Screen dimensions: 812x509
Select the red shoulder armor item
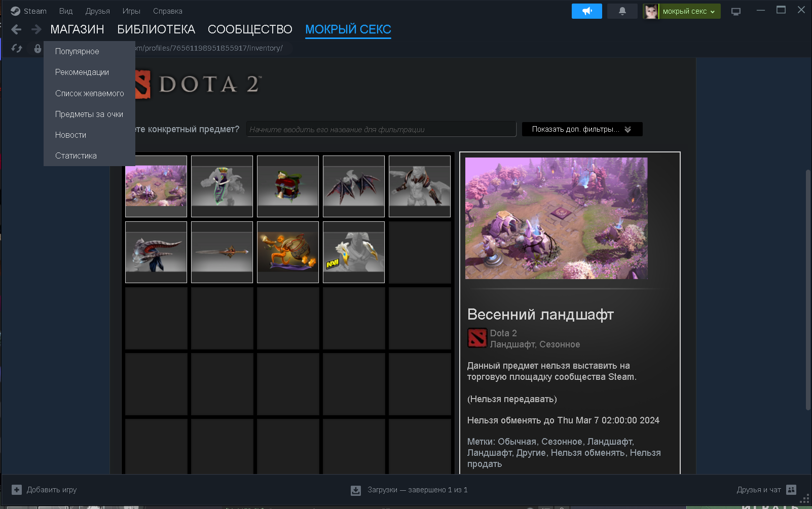pyautogui.click(x=420, y=186)
